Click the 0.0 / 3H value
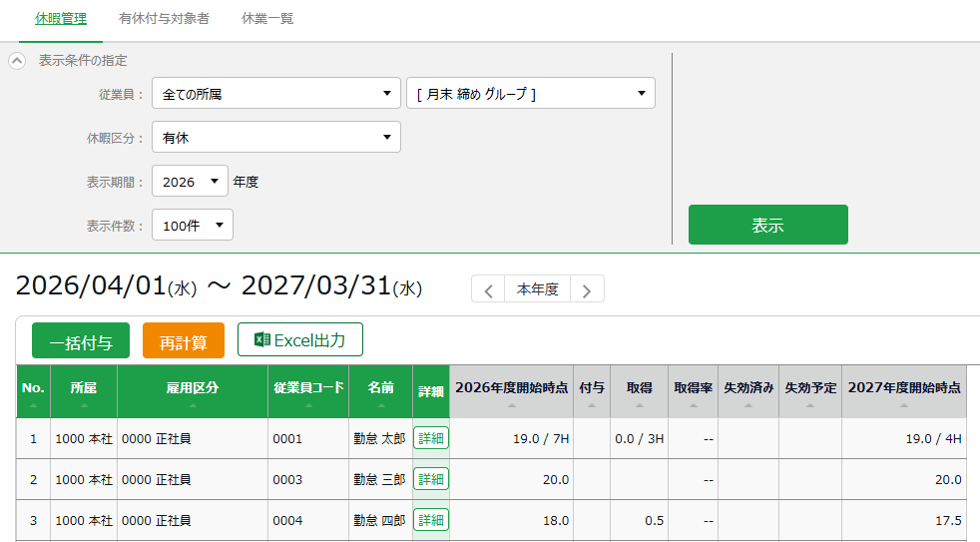The height and width of the screenshot is (542, 980). tap(640, 439)
